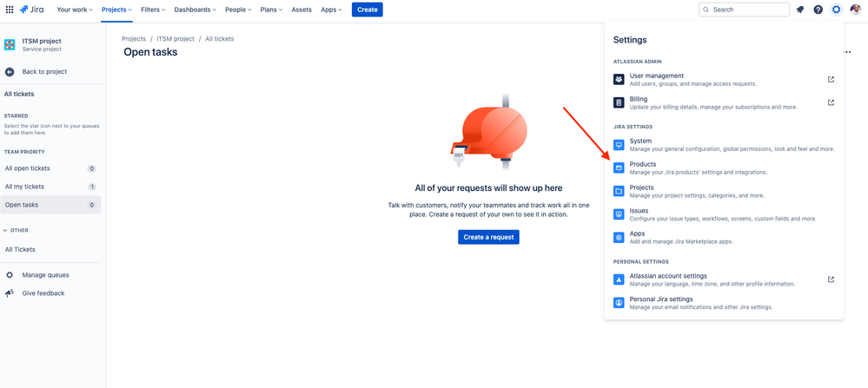Select Projects in the Settings menu
This screenshot has width=868, height=388.
[724, 191]
